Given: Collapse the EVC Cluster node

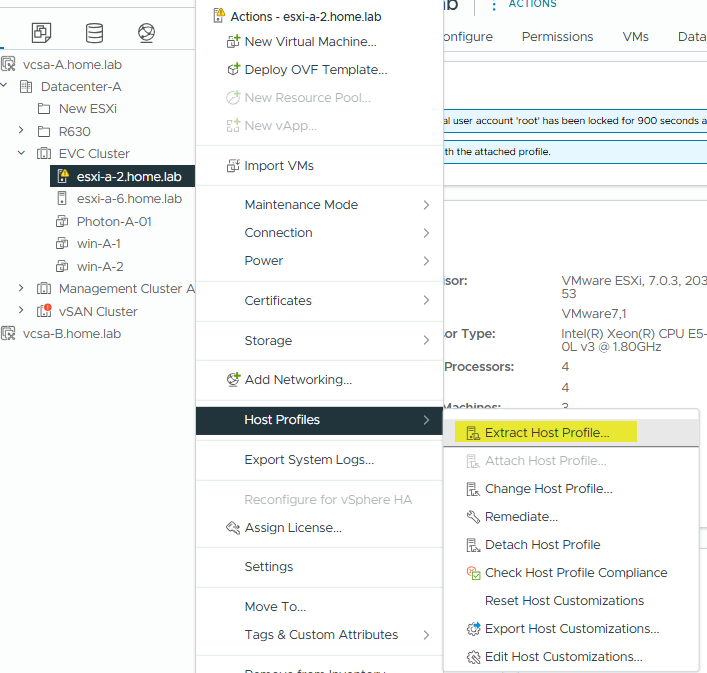Looking at the screenshot, I should 21,153.
